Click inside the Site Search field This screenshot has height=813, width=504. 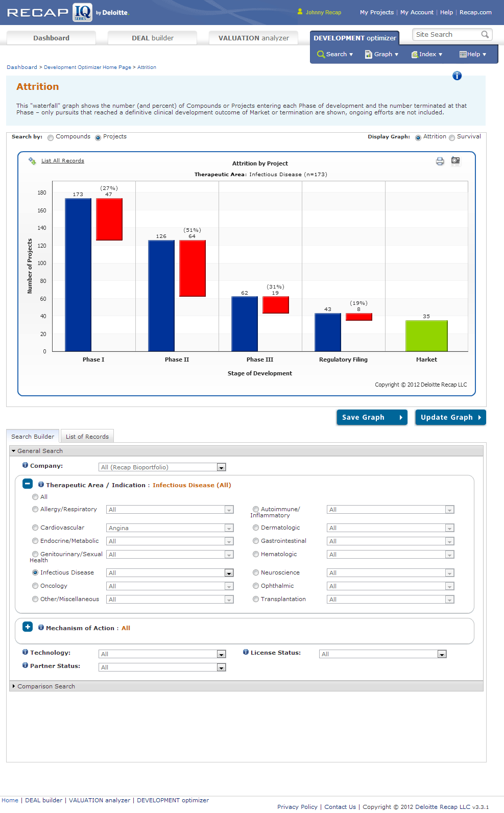pyautogui.click(x=446, y=35)
